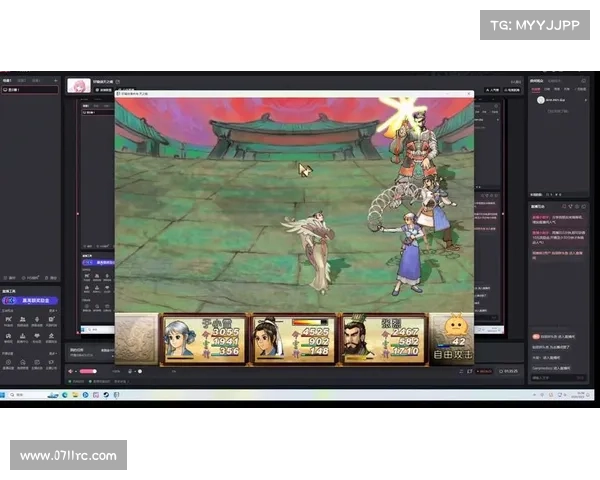
Task: Click the icon at audience panel top-right
Action: [x=584, y=81]
